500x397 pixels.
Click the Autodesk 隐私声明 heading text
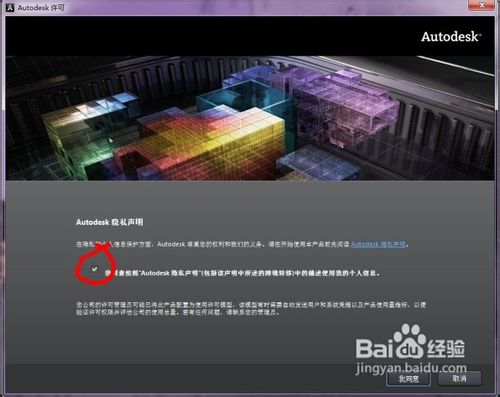110,222
